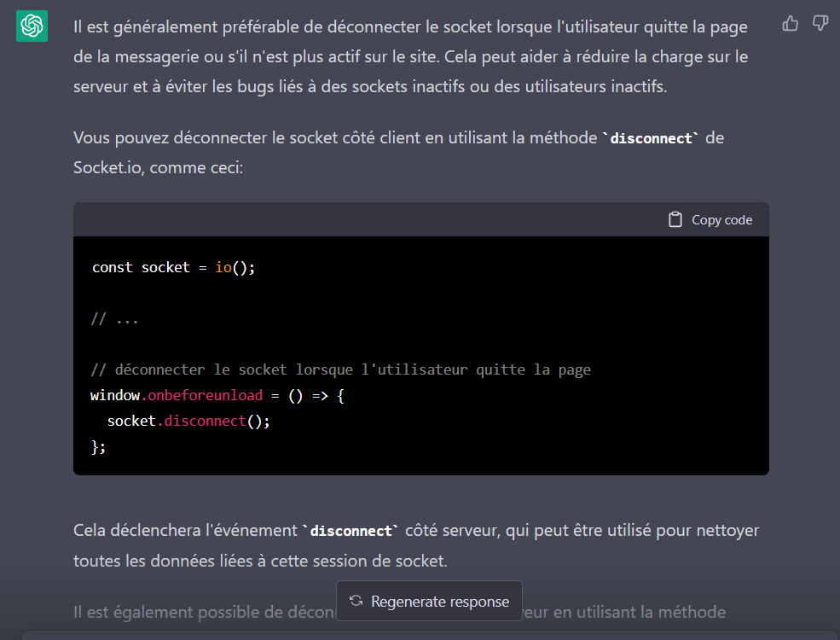840x640 pixels.
Task: Click the 'const socket = io();' code line
Action: click(173, 268)
